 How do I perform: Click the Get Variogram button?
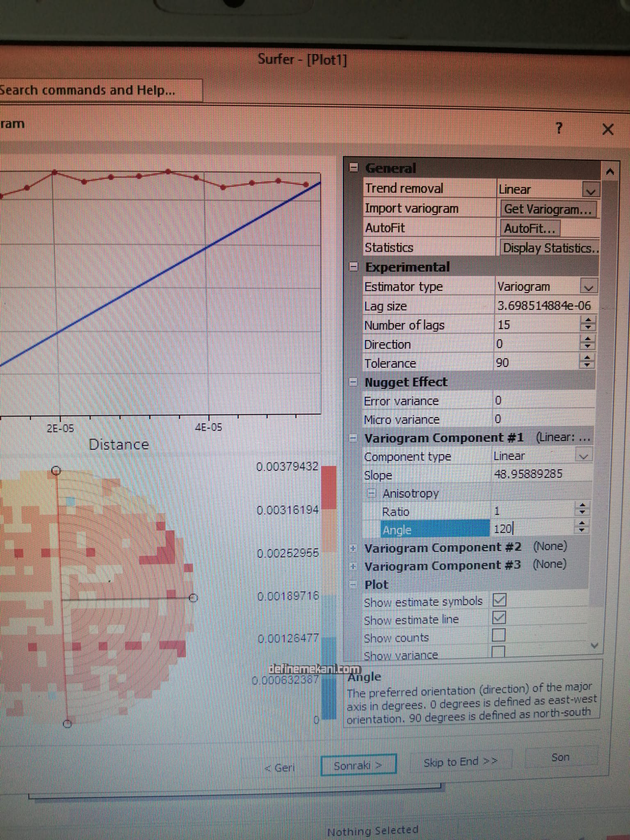coord(548,209)
